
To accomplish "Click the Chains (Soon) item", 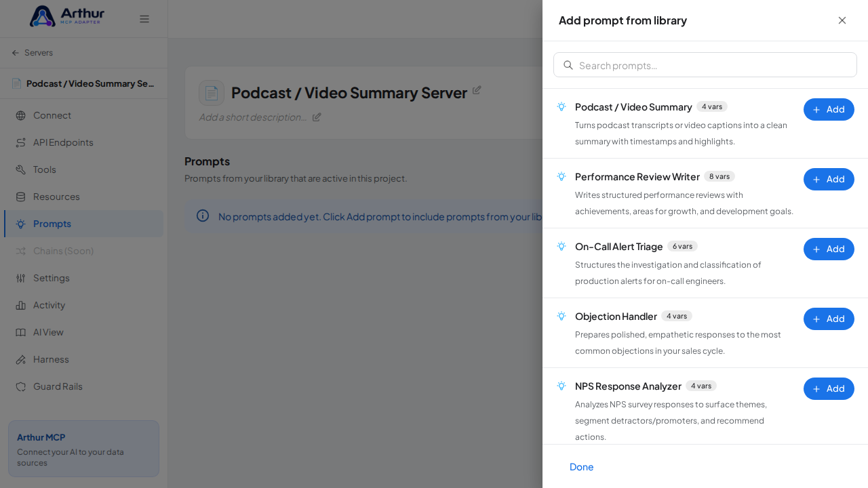I will click(83, 251).
